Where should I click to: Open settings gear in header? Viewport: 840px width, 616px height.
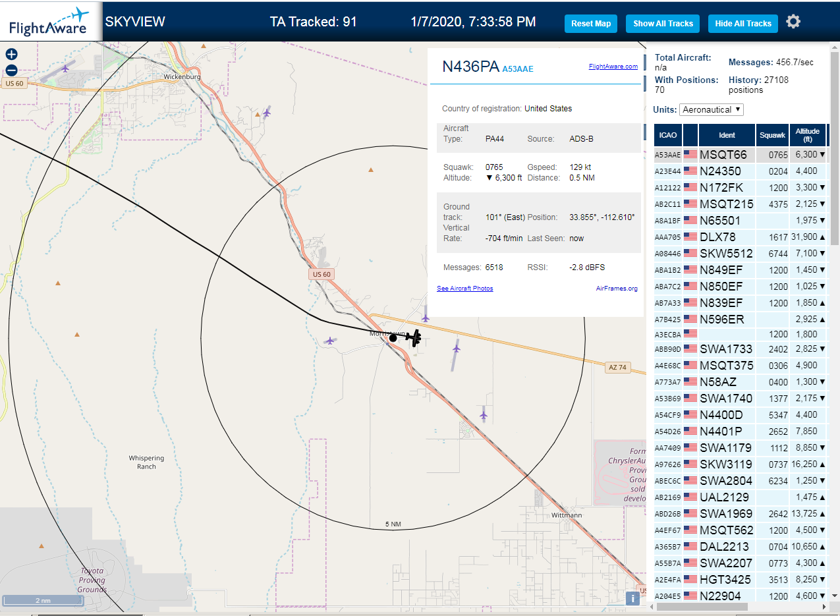[x=793, y=22]
